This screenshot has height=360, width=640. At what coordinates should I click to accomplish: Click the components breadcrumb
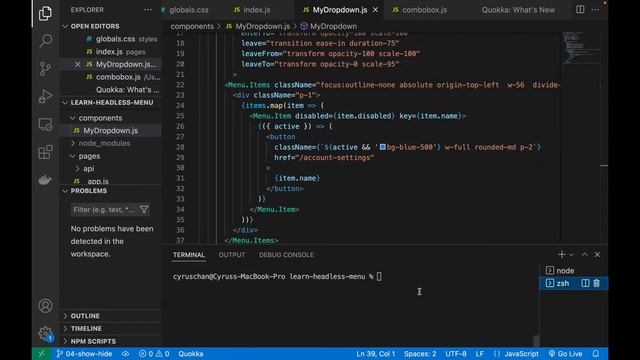point(192,26)
